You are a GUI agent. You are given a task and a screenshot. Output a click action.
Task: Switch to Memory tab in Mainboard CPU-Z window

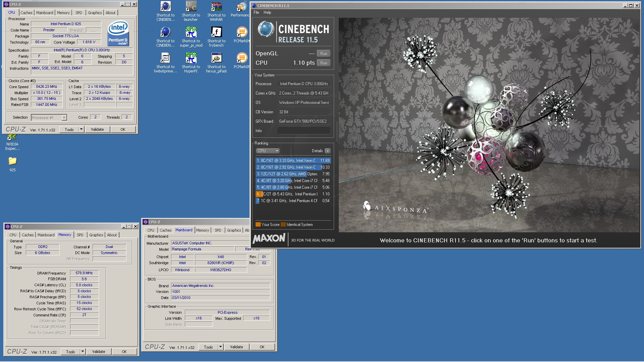click(x=203, y=230)
